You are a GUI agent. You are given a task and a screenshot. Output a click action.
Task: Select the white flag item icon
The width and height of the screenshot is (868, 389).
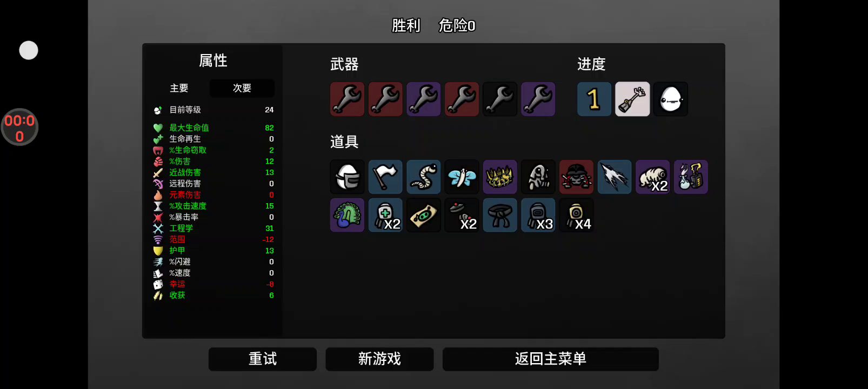pyautogui.click(x=385, y=177)
